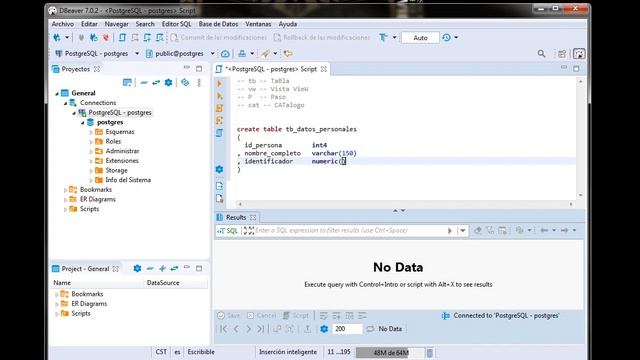Collapse the General tree node
640x360 pixels.
(x=57, y=93)
